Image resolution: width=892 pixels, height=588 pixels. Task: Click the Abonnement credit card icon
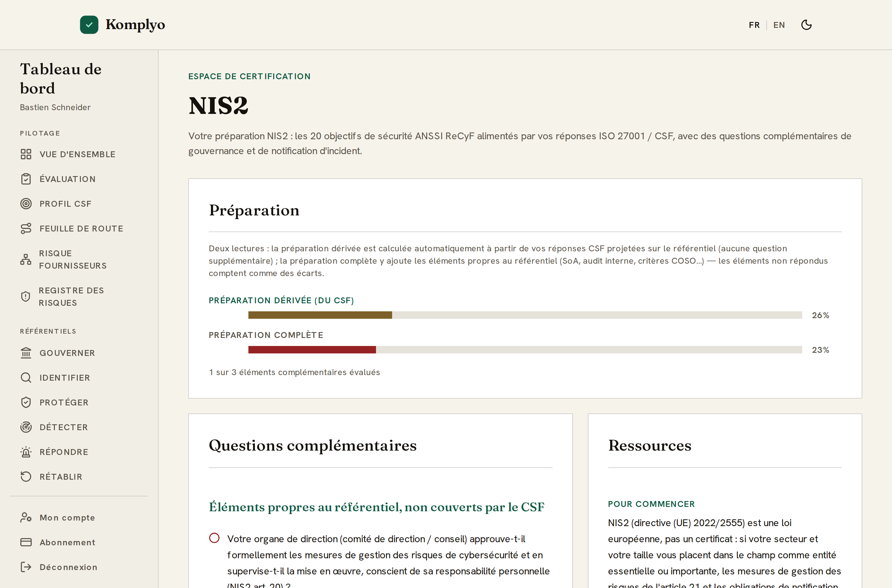point(26,542)
